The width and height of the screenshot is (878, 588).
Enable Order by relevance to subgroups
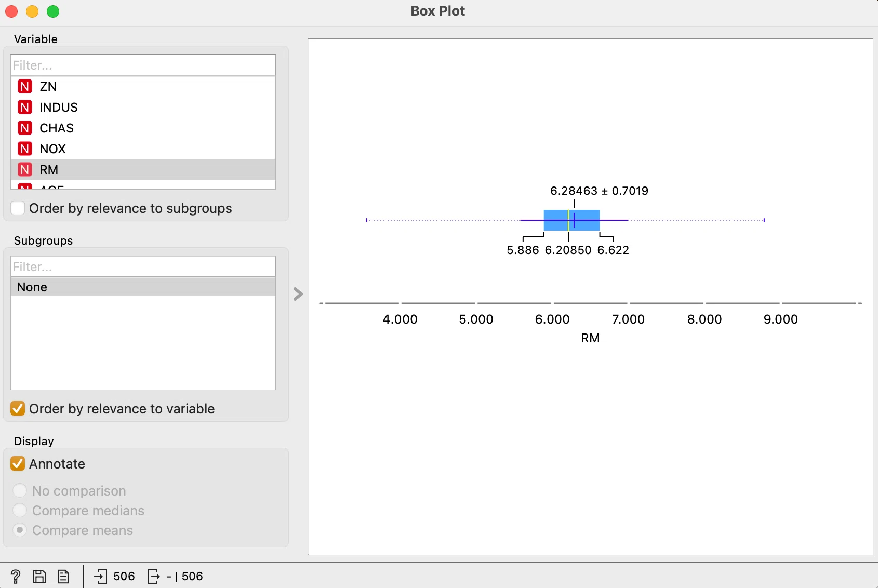[18, 208]
